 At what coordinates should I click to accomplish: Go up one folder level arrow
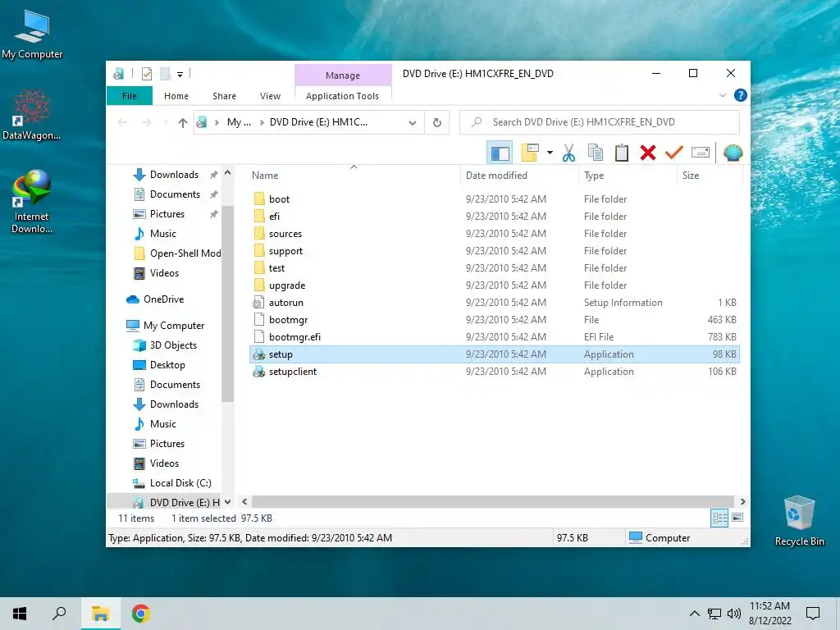pyautogui.click(x=183, y=123)
